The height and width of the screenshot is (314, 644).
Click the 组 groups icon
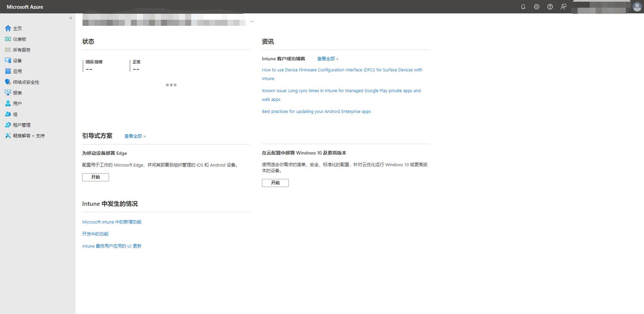[8, 114]
